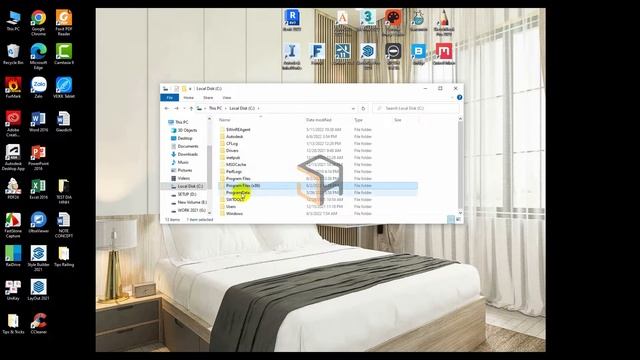Image resolution: width=640 pixels, height=360 pixels.
Task: Select the PDF24 desktop icon
Action: coord(13,189)
